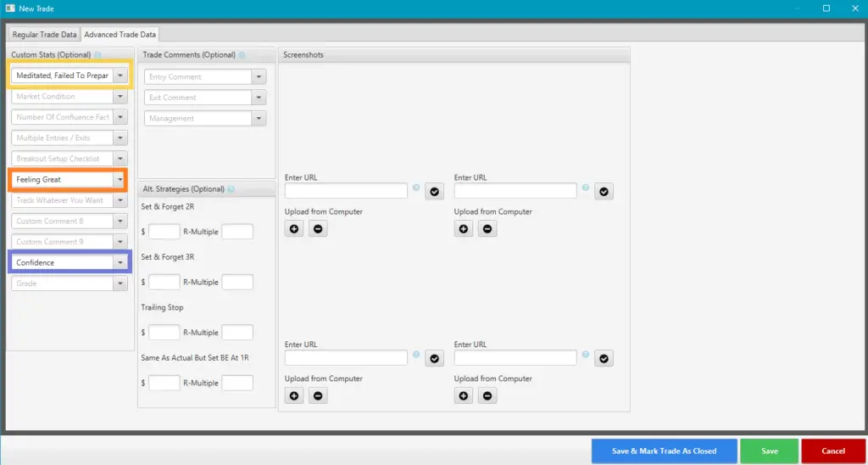Click the help icon beside Custom Stats (Optional)

tap(98, 55)
